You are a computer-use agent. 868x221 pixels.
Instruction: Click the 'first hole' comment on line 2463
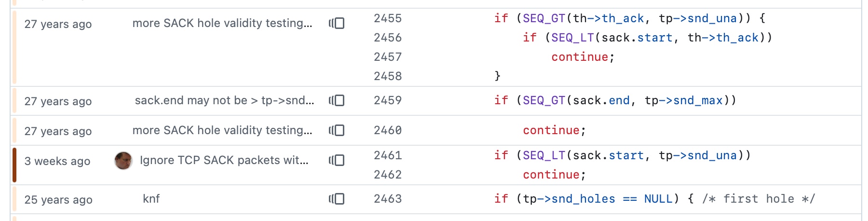[759, 199]
